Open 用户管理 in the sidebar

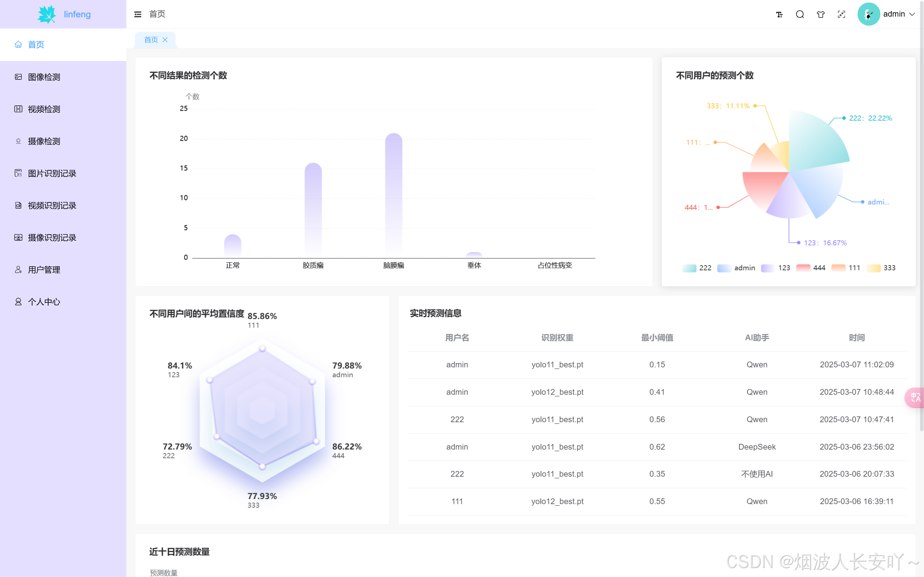(44, 270)
